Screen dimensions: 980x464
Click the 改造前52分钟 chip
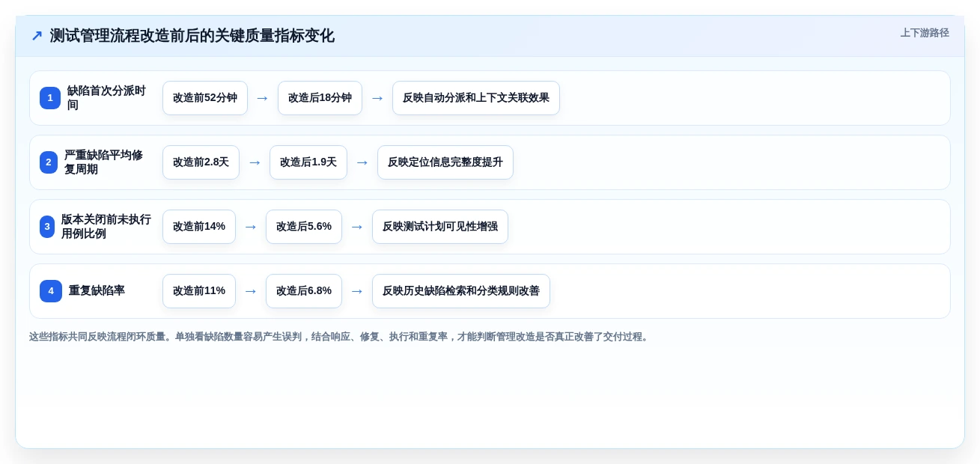(205, 98)
